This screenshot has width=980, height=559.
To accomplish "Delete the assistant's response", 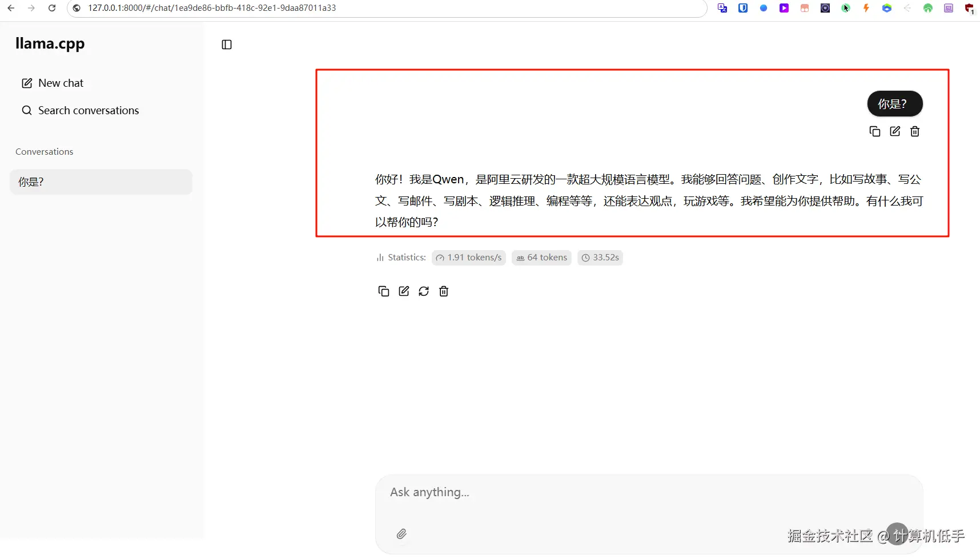I will pos(444,291).
